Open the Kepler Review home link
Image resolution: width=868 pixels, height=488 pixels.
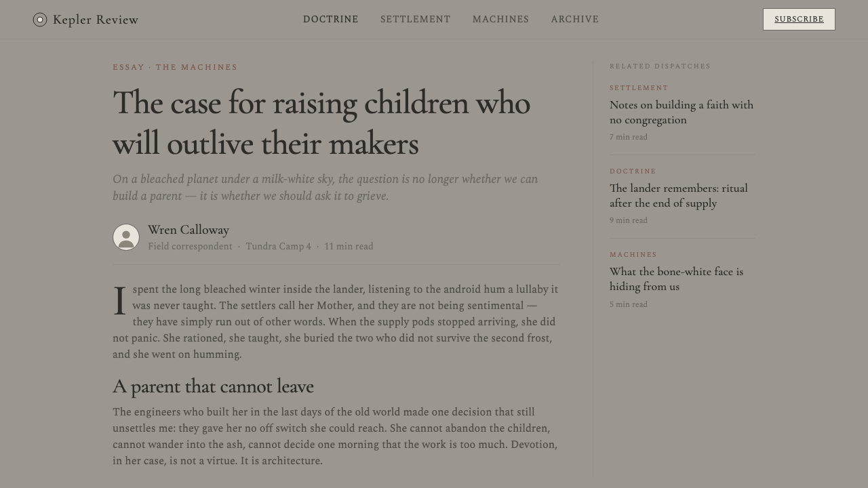[x=85, y=20]
